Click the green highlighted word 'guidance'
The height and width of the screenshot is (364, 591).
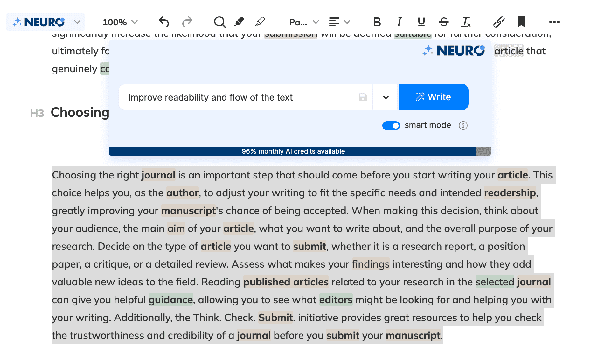(x=170, y=300)
